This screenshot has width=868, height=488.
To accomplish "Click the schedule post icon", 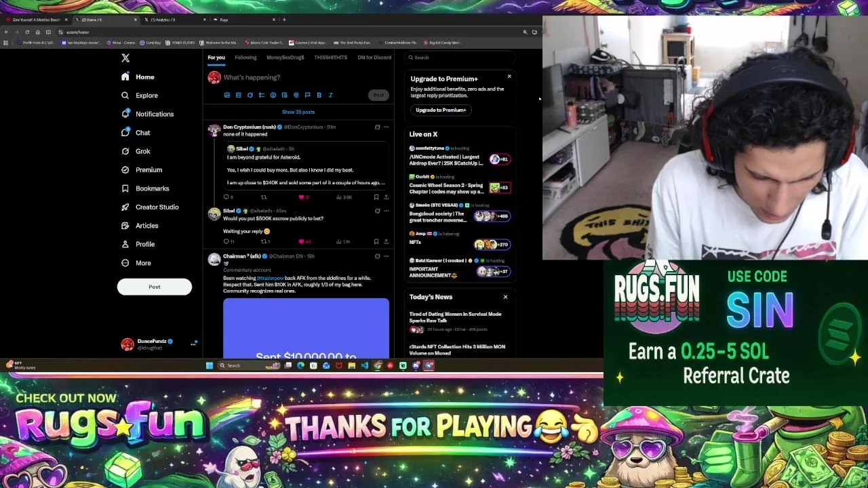I will coord(285,95).
